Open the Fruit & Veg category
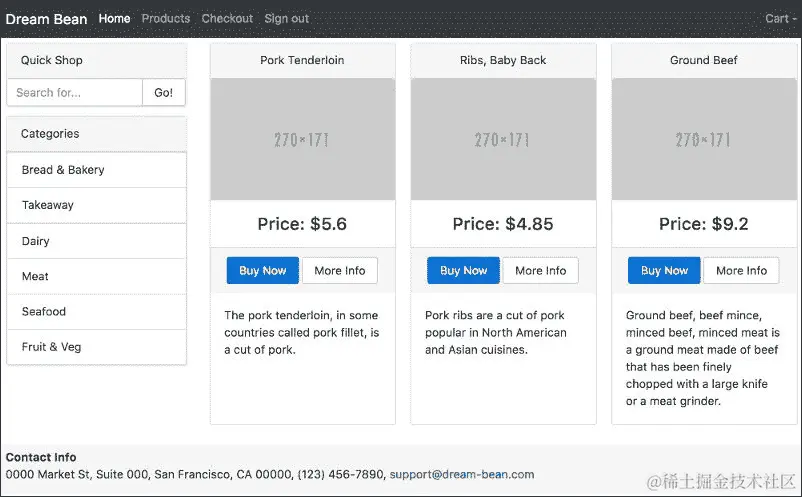 (x=97, y=347)
